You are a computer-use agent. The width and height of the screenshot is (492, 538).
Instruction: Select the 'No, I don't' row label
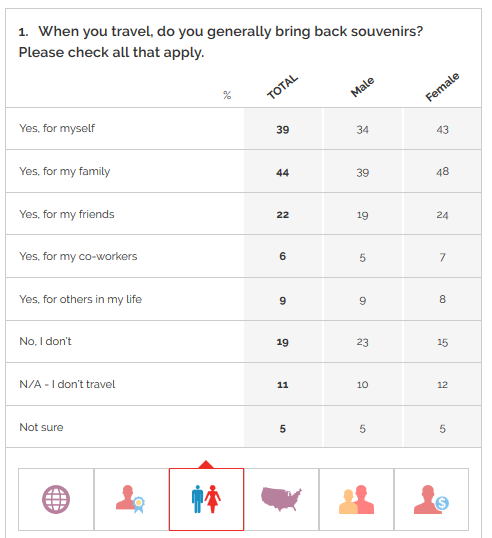45,341
